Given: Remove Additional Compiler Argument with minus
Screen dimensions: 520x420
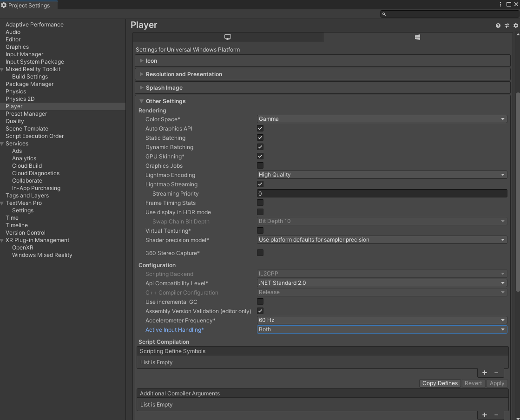Looking at the screenshot, I should tap(496, 415).
